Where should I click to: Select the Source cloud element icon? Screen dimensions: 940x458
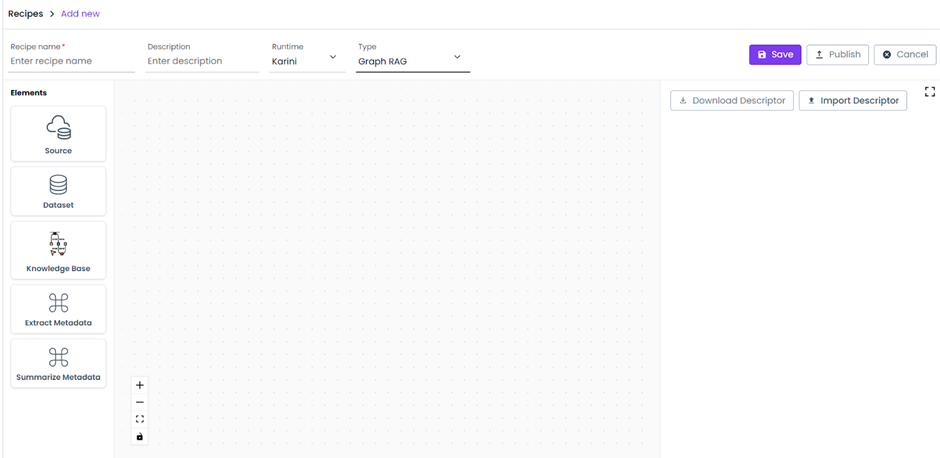tap(58, 127)
